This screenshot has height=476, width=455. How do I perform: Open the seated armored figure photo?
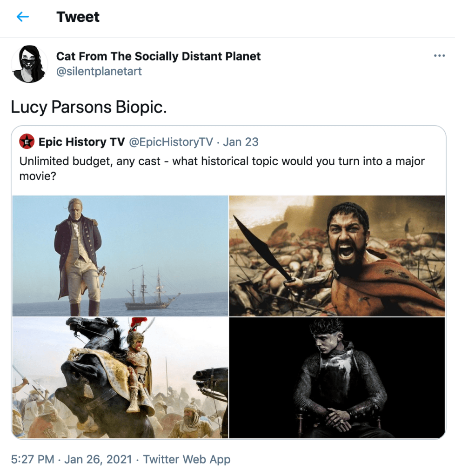point(337,377)
